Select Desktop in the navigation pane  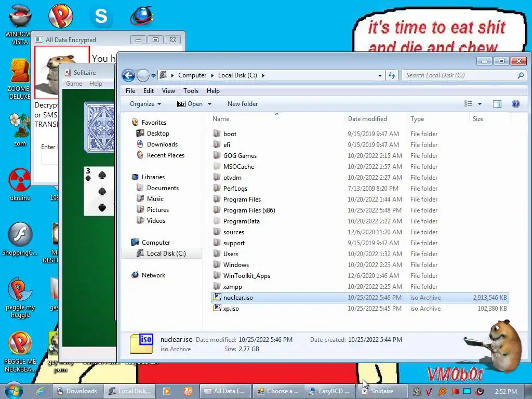[x=158, y=134]
